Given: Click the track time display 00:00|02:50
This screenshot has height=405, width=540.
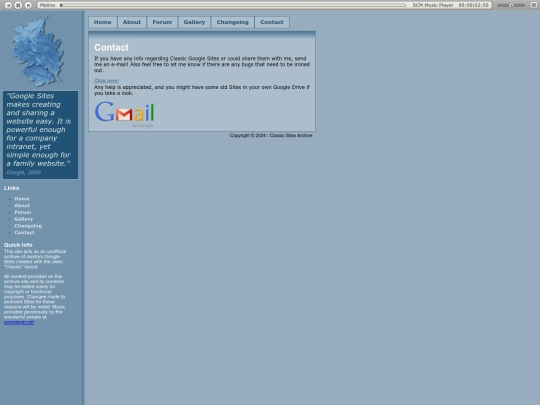Looking at the screenshot, I should [x=474, y=5].
